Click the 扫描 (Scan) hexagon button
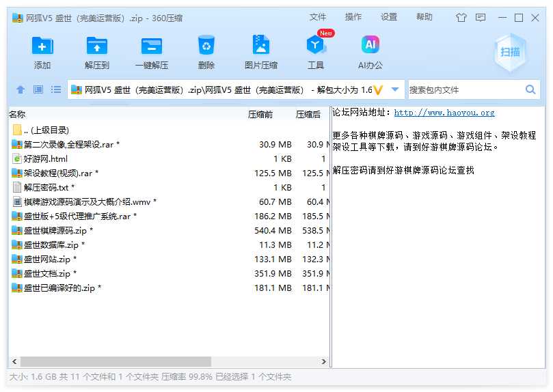The image size is (553, 392). [x=510, y=53]
